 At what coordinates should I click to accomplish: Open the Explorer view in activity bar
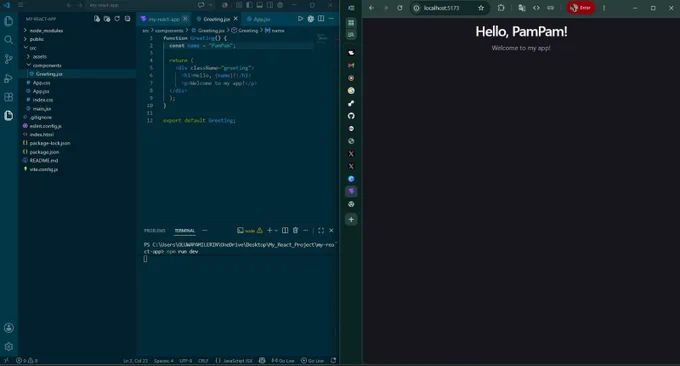9,21
